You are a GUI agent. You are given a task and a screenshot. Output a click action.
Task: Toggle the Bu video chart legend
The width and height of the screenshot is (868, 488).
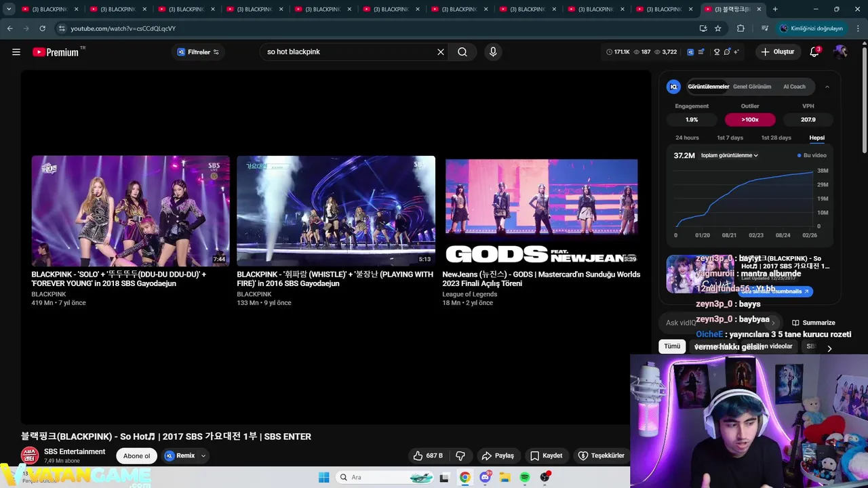point(812,155)
